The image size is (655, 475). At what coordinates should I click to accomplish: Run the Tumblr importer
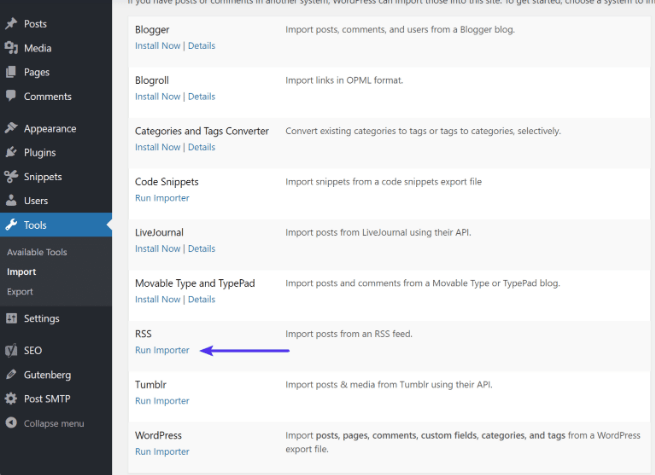(162, 401)
